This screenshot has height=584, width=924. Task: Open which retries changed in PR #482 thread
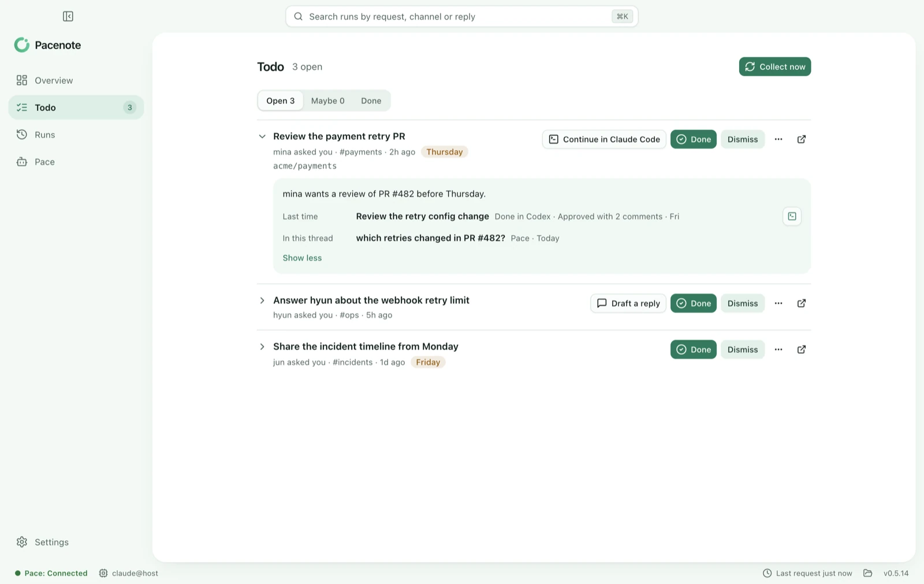coord(430,238)
